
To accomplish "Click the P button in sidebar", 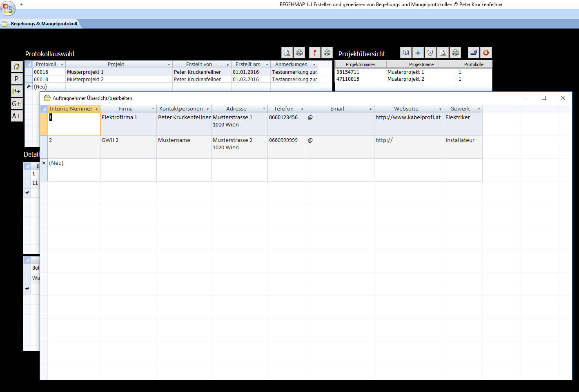I will [x=16, y=79].
